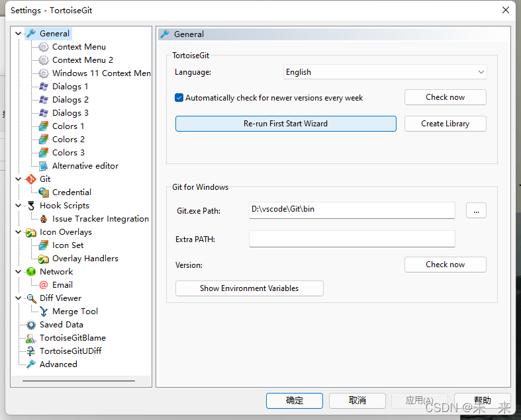Click the Context Menu gear icon
Screen dimensions: 521x420
(44, 47)
